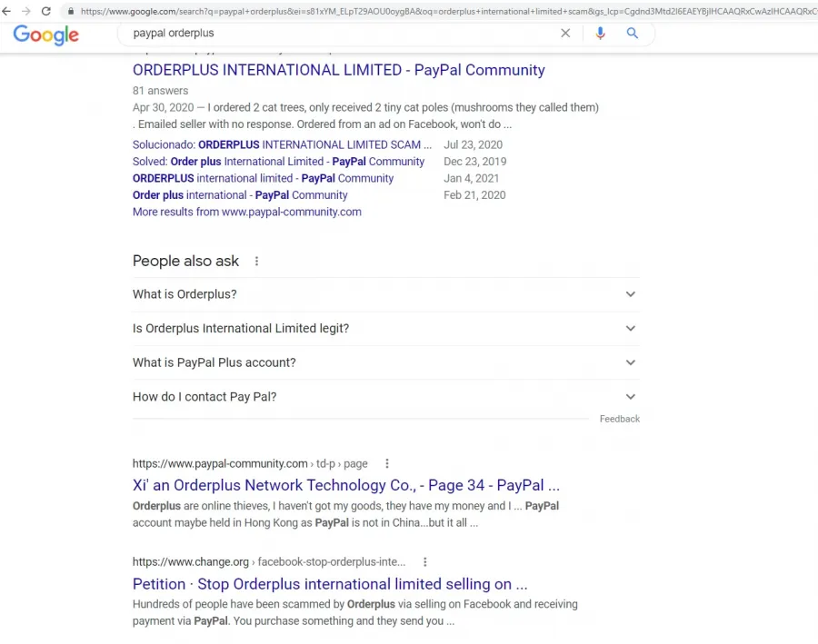
Task: Click the 'https://www.change.org' breadcrumb text
Action: point(191,562)
